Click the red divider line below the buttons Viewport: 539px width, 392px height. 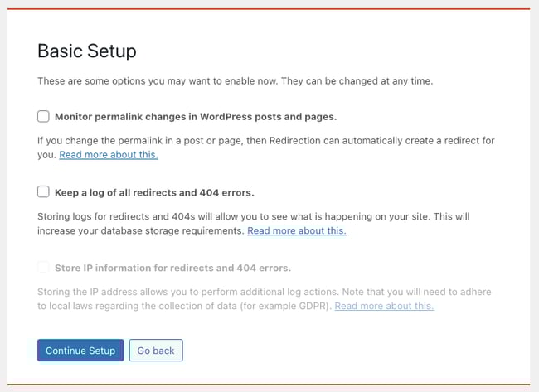[269, 385]
